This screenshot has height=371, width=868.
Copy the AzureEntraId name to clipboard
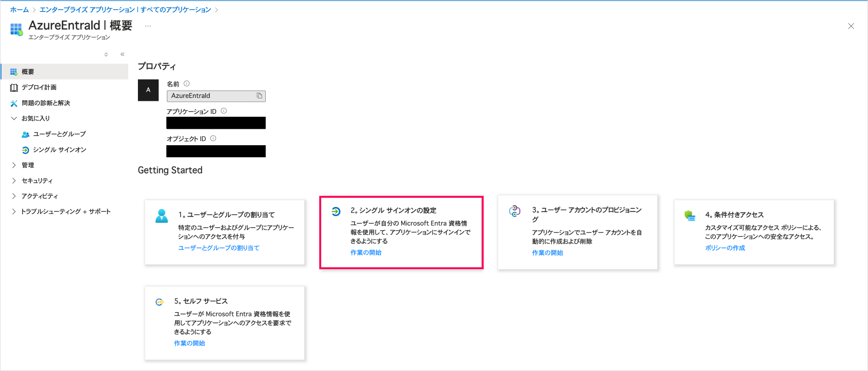pyautogui.click(x=259, y=96)
